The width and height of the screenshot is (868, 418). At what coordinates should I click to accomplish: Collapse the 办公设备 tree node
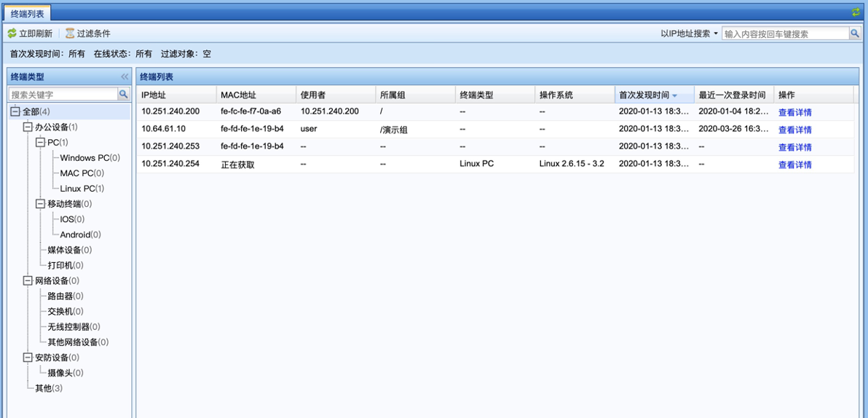28,127
